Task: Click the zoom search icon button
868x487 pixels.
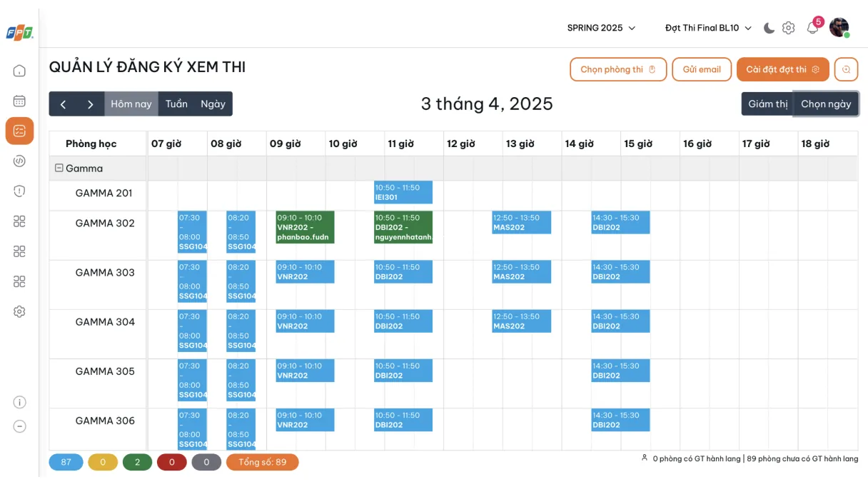Action: [846, 69]
